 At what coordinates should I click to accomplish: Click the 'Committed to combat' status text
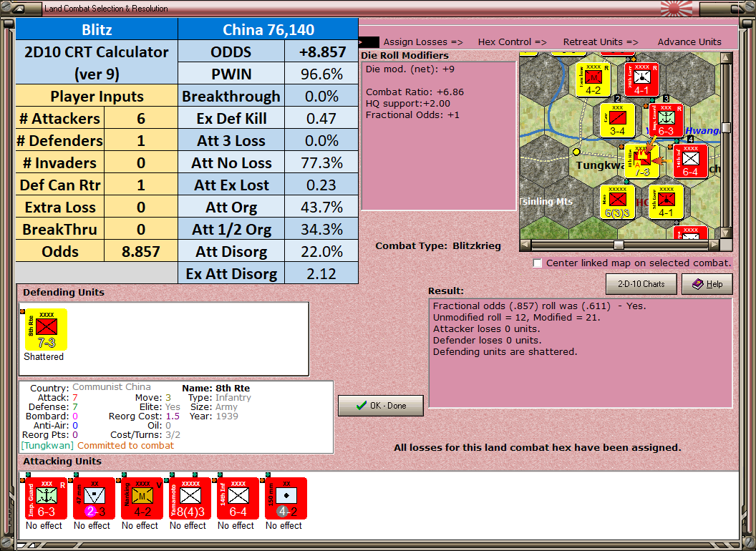[x=125, y=445]
